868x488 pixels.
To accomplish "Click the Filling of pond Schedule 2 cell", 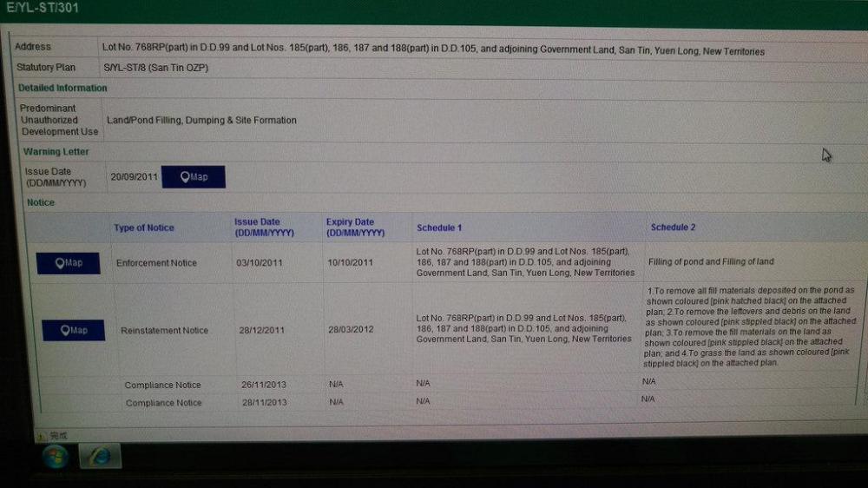I will coord(710,261).
